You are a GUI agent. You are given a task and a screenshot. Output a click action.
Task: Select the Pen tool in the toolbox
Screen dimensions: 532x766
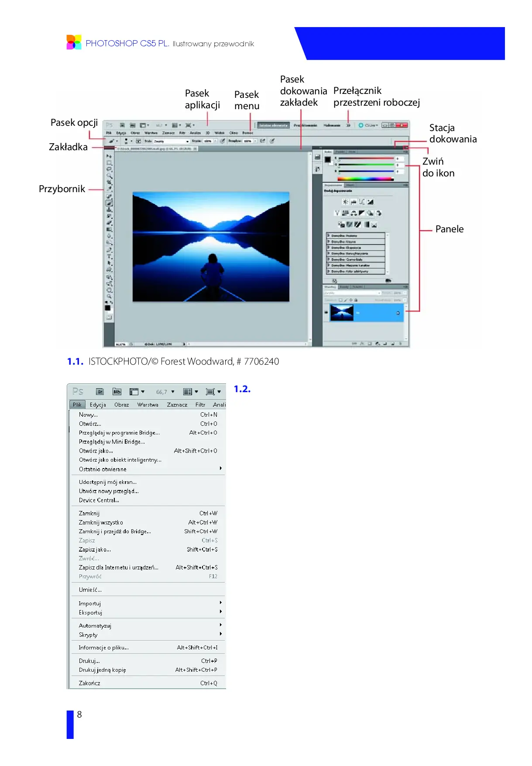click(109, 250)
